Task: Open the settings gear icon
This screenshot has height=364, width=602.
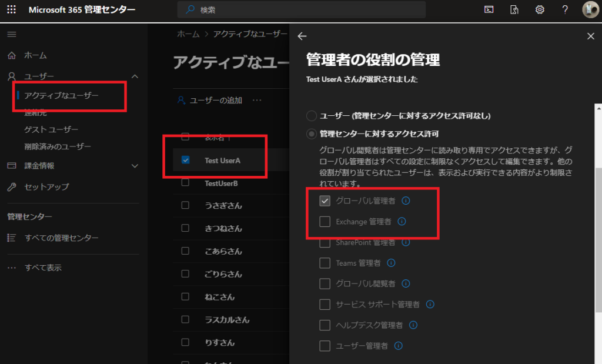Action: tap(540, 9)
